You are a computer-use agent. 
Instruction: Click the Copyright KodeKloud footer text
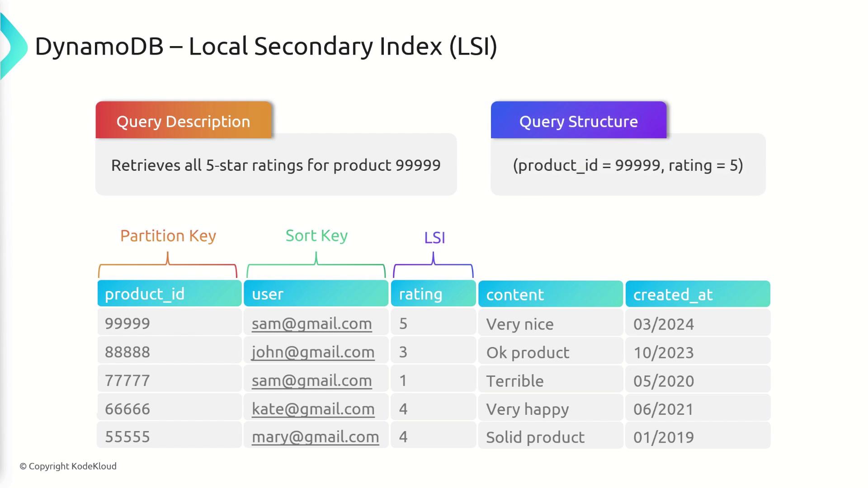[68, 466]
